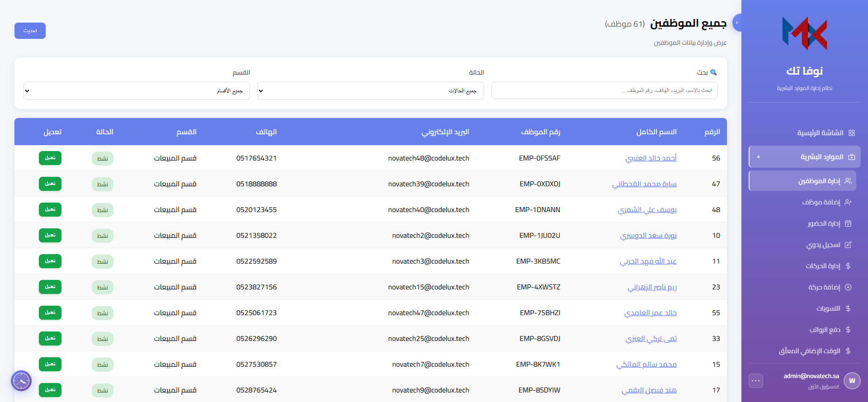868x402 pixels.
Task: Open تسجيل يدوي menu item
Action: pos(802,245)
